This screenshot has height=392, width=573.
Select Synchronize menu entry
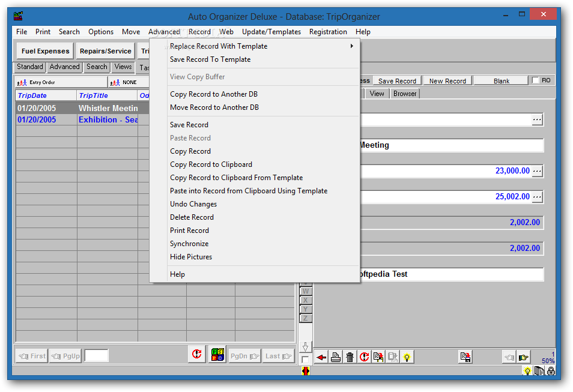(189, 244)
